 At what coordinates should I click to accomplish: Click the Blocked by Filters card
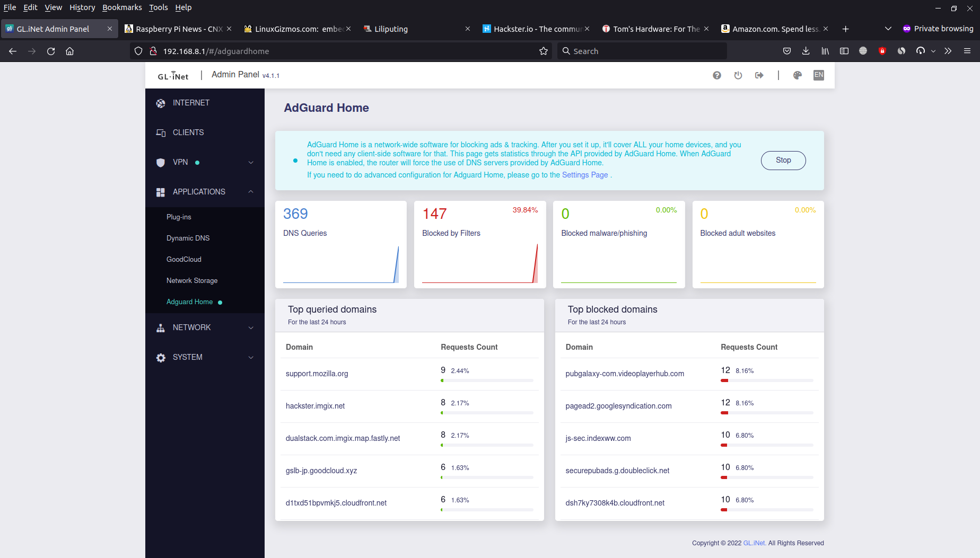point(480,244)
